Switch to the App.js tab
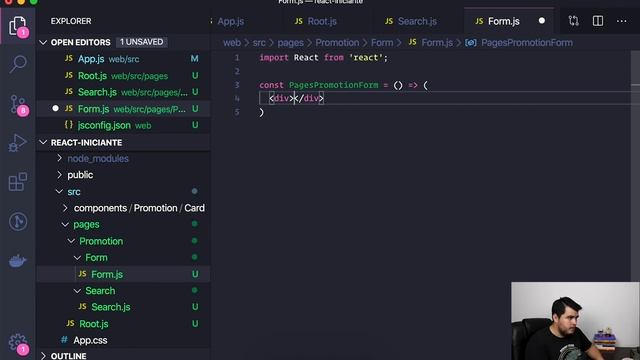Screen dimensions: 640x360 pos(230,21)
